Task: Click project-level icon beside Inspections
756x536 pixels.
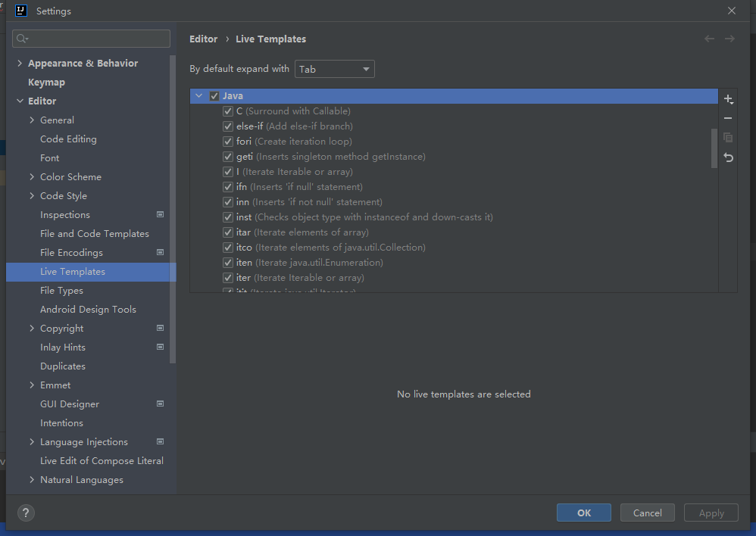Action: (160, 214)
